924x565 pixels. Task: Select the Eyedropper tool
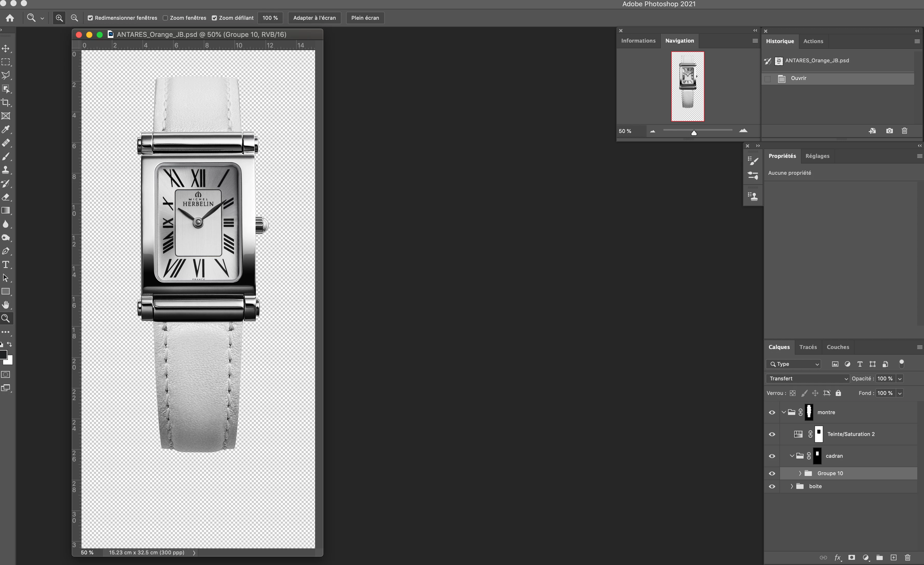(6, 129)
